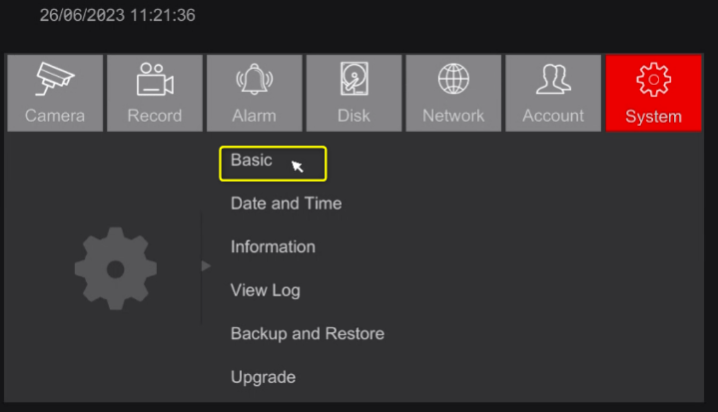This screenshot has width=718, height=412.
Task: Click the 'Alarm' text label on its tab
Action: point(254,116)
